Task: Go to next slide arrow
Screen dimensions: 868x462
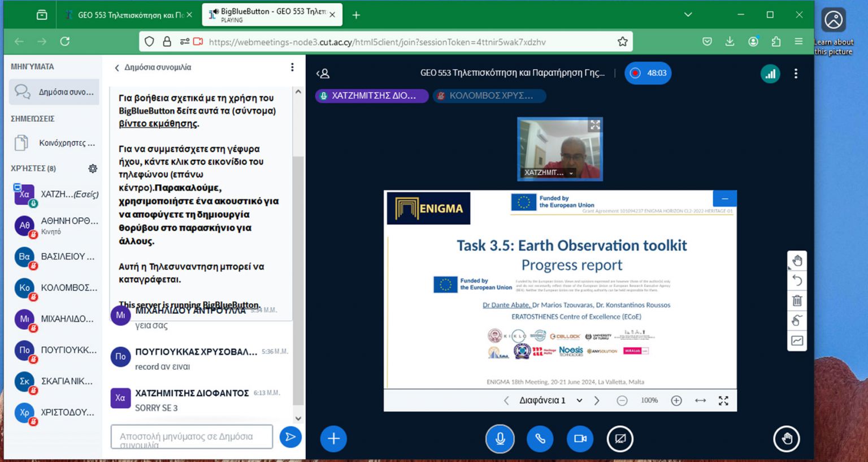Action: pos(597,400)
